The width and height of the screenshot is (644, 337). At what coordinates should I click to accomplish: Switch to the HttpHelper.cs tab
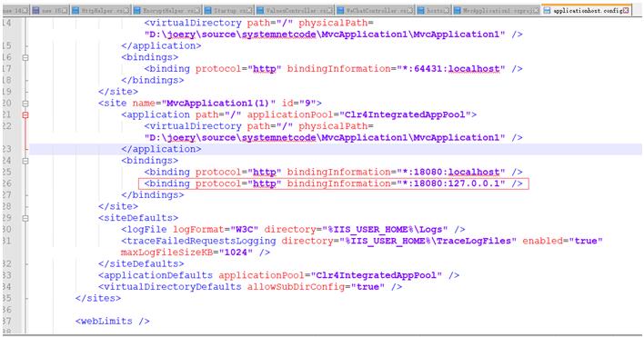click(101, 10)
